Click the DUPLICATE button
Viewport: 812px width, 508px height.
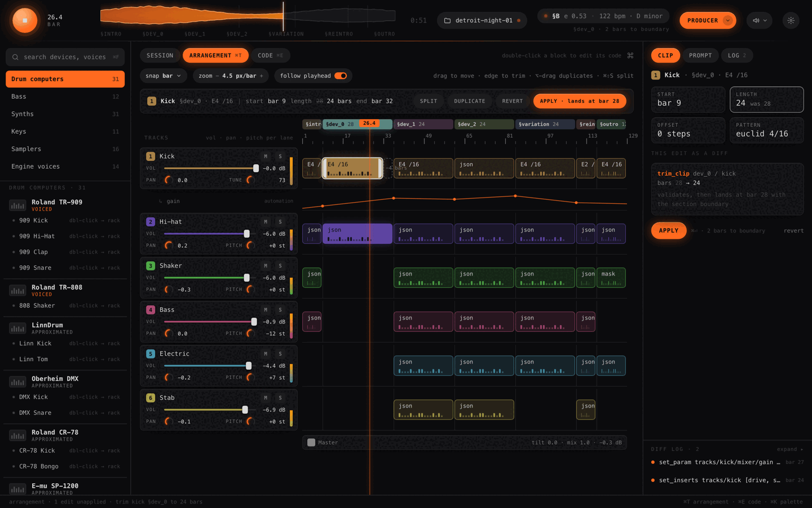click(x=470, y=101)
